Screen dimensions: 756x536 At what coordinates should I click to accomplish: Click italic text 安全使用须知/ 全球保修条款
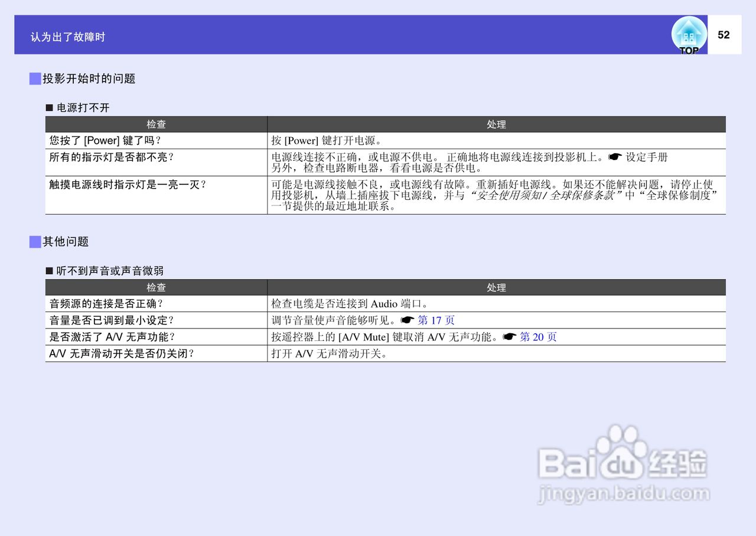tap(545, 196)
